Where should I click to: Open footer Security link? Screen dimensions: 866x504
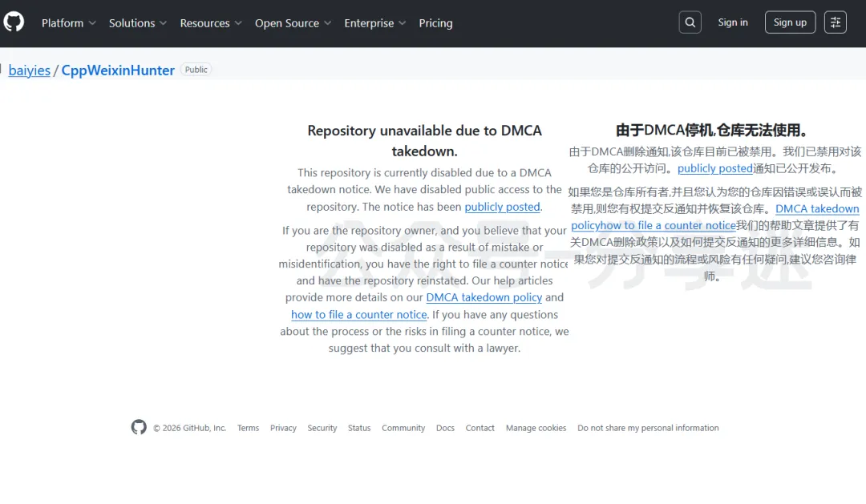322,428
